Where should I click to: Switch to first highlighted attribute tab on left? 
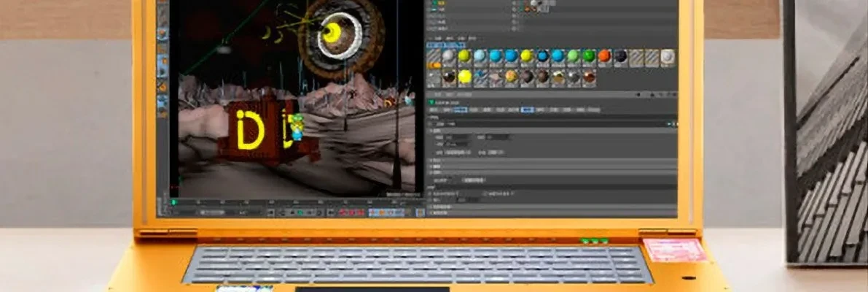(x=461, y=110)
